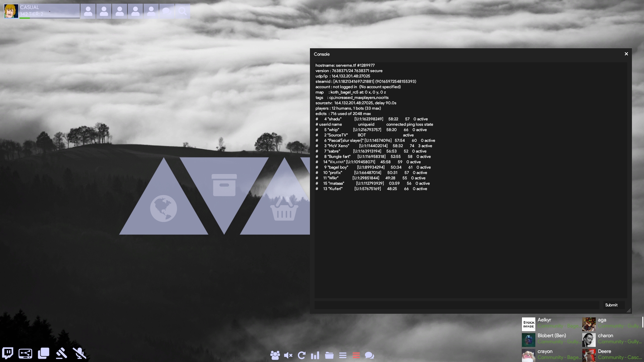Screen dimensions: 644x362
Task: Click the circular refresh arrow icon
Action: [302, 355]
